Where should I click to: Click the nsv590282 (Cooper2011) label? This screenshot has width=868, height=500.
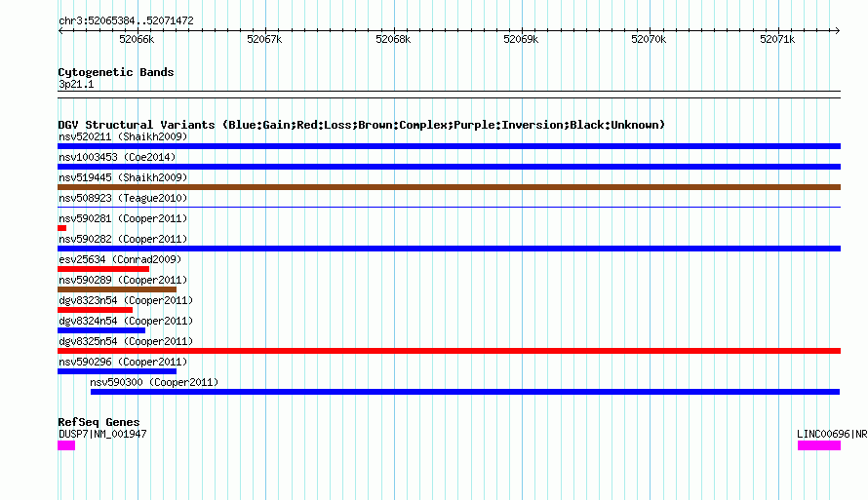click(x=123, y=239)
